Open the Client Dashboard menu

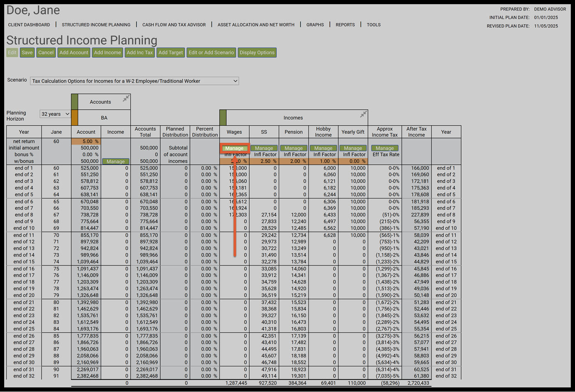(x=29, y=25)
